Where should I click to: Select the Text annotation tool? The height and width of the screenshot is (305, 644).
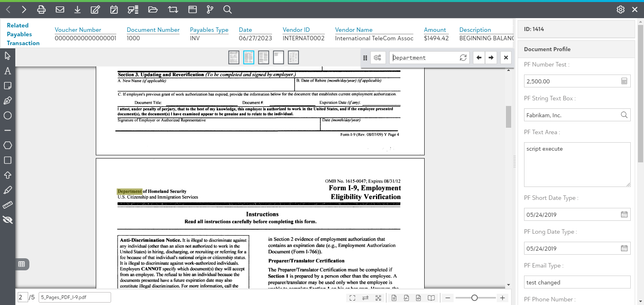[7, 71]
